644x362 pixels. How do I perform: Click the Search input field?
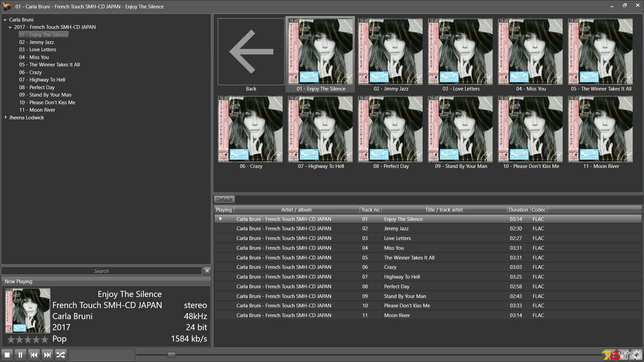coord(101,271)
